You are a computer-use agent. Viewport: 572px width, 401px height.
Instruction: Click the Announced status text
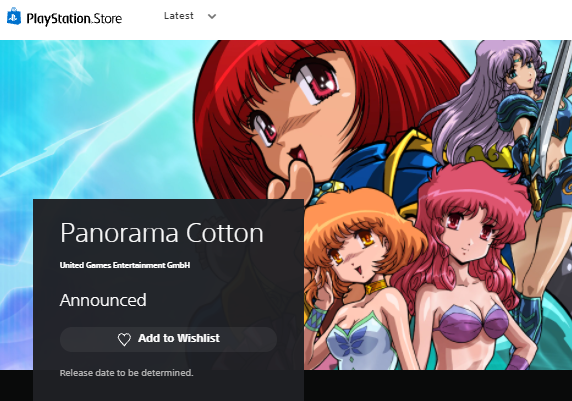tap(103, 300)
